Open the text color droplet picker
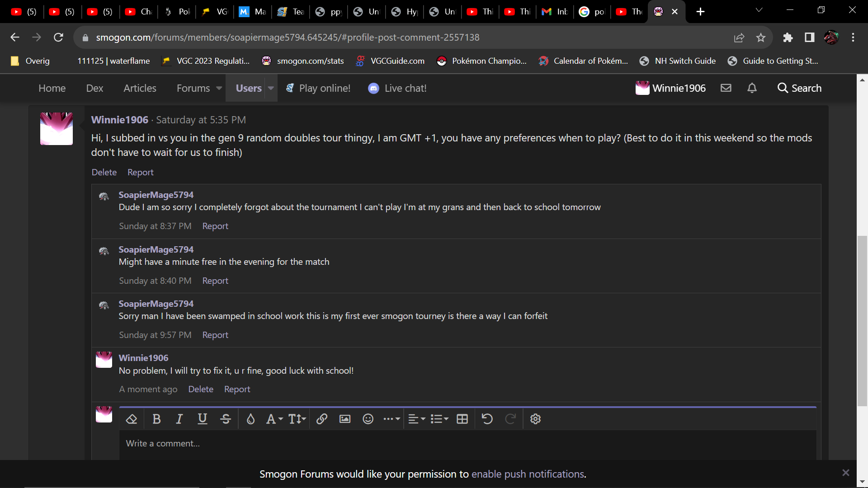The image size is (868, 488). tap(250, 419)
